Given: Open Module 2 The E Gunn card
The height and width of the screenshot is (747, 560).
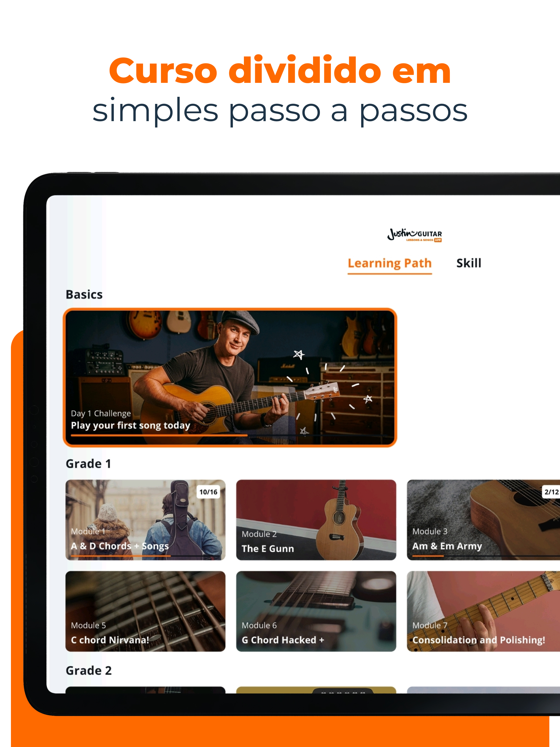Looking at the screenshot, I should [316, 520].
